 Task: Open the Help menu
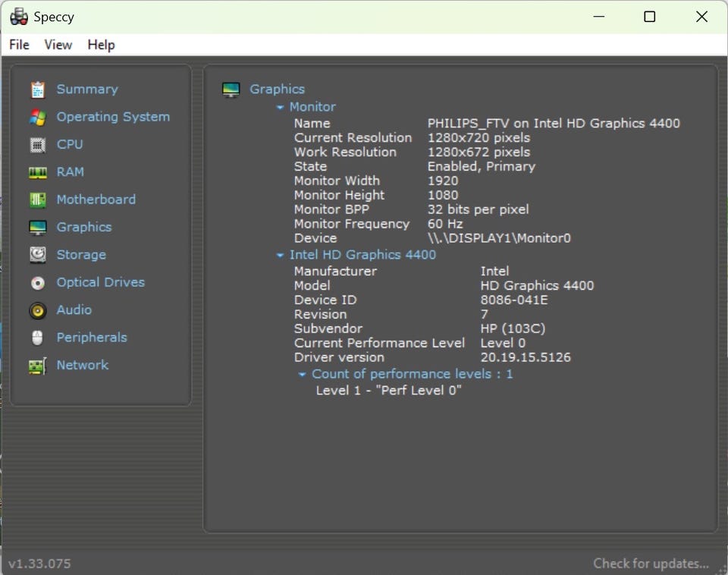pos(101,45)
